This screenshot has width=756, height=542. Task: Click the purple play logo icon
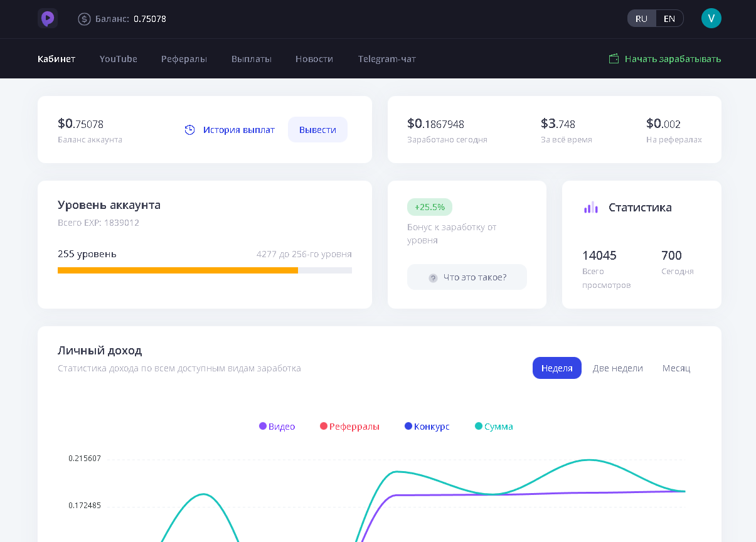tap(48, 18)
